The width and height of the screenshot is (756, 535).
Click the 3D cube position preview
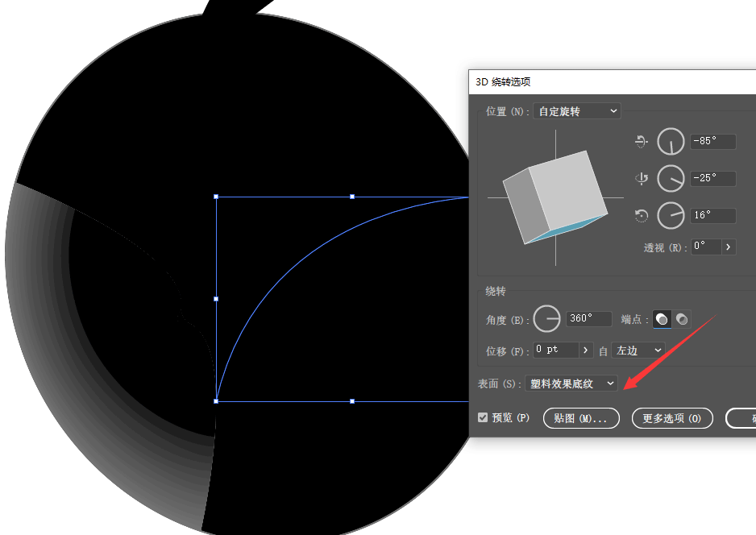click(555, 197)
